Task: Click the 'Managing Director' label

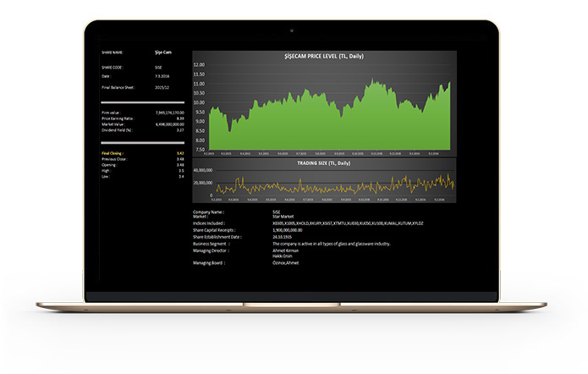Action: [x=212, y=250]
